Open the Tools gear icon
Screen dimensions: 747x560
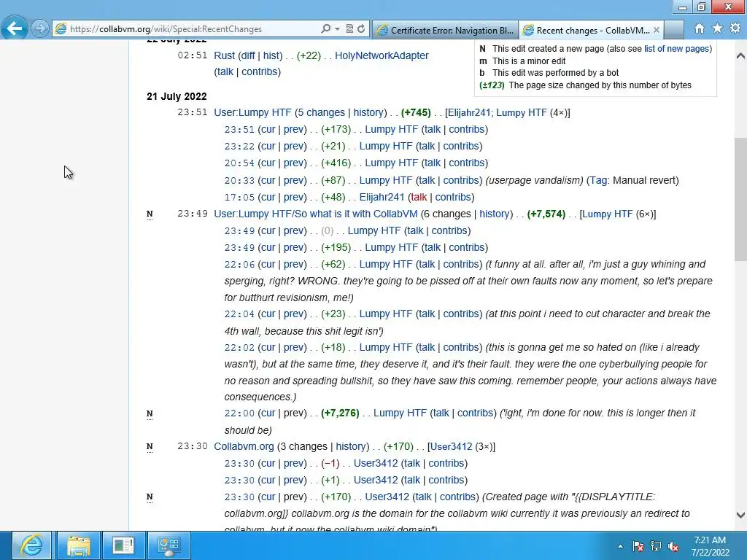pos(735,28)
